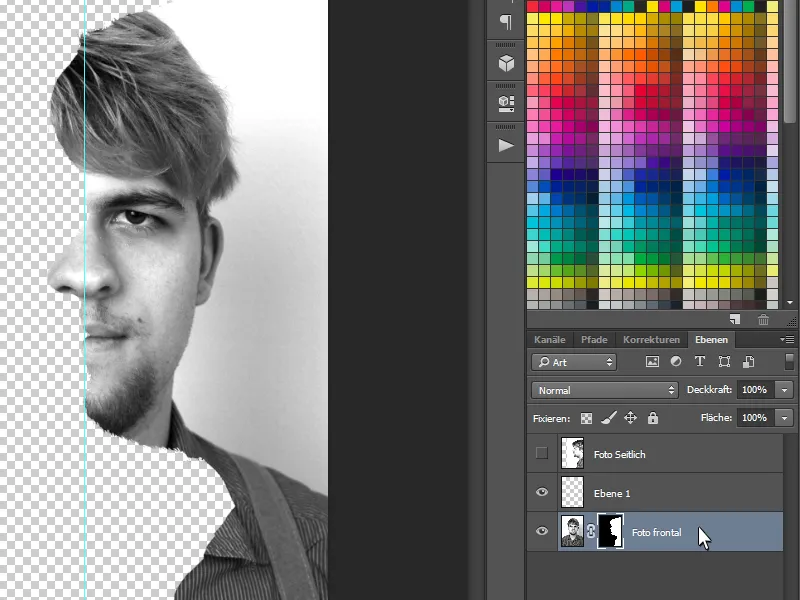Toggle the layer filtering switch
Image resolution: width=800 pixels, height=600 pixels.
[x=789, y=362]
